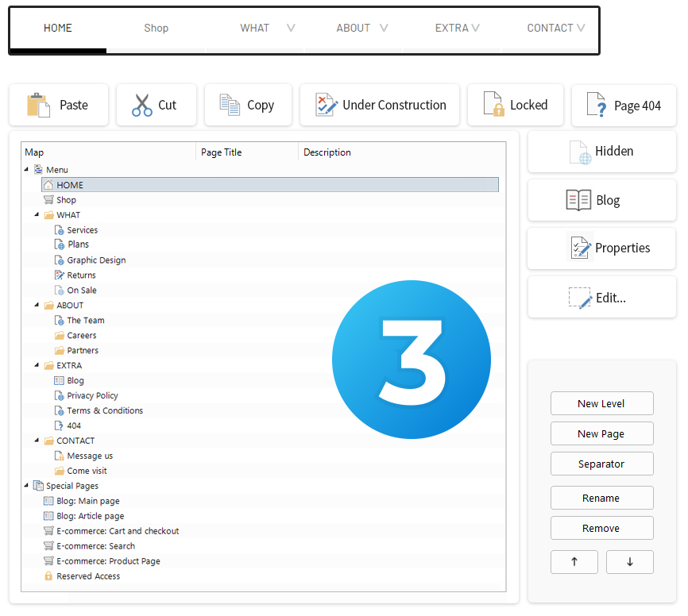
Task: Click the Locked padlock page icon
Action: coord(494,105)
